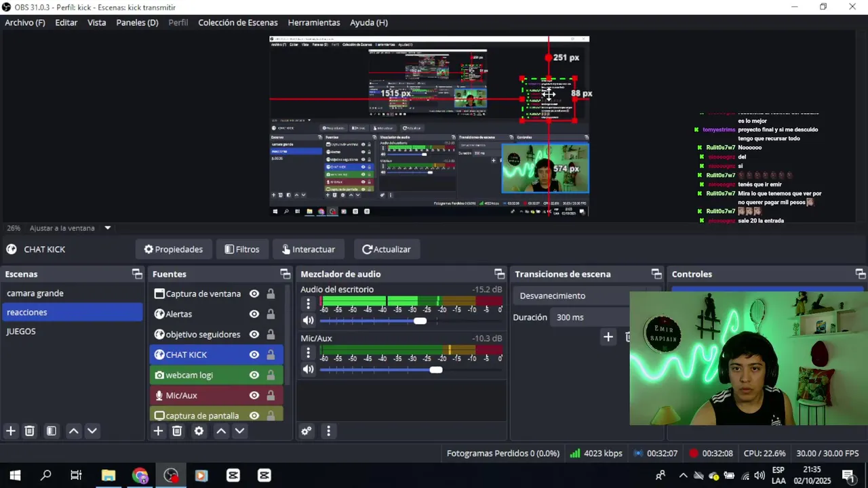Screen dimensions: 868x488
Task: Open Propiedades for CHAT KICK
Action: (174, 249)
